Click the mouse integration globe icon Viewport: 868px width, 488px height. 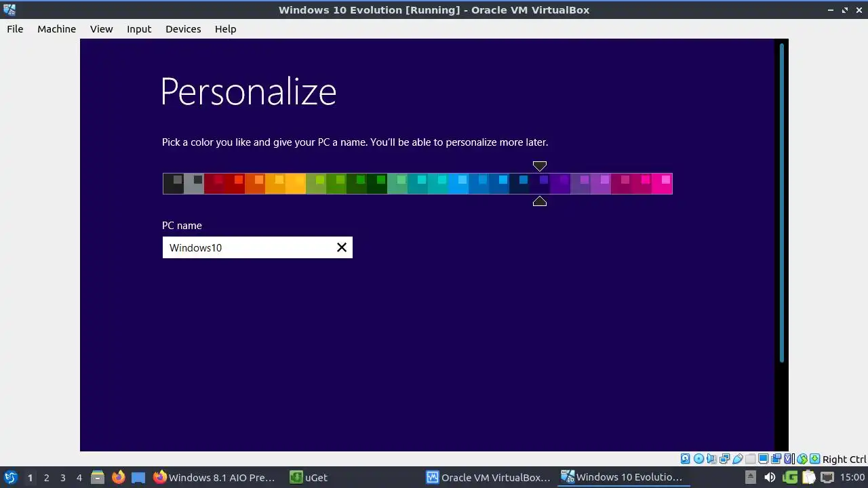point(802,459)
